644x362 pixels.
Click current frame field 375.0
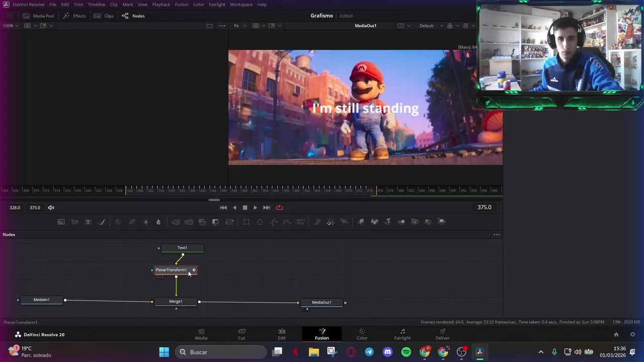click(x=484, y=207)
